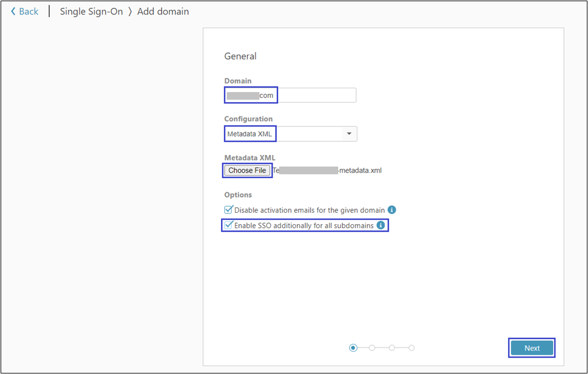Click the Add domain breadcrumb item
The height and width of the screenshot is (374, 588).
(163, 11)
